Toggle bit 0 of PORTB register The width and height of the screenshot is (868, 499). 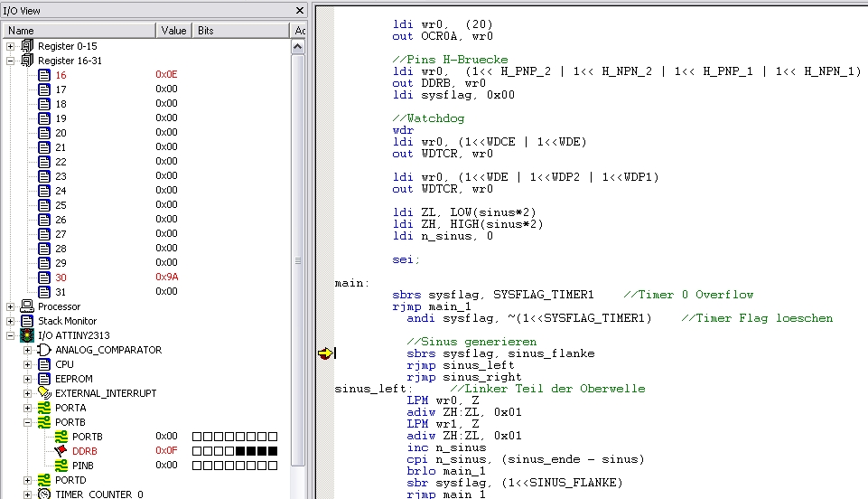coord(273,437)
